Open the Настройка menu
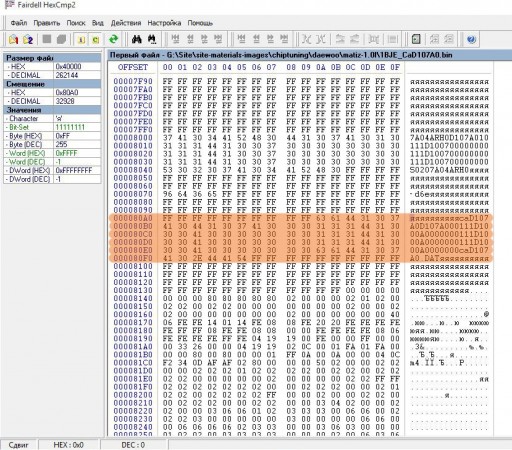 [164, 23]
